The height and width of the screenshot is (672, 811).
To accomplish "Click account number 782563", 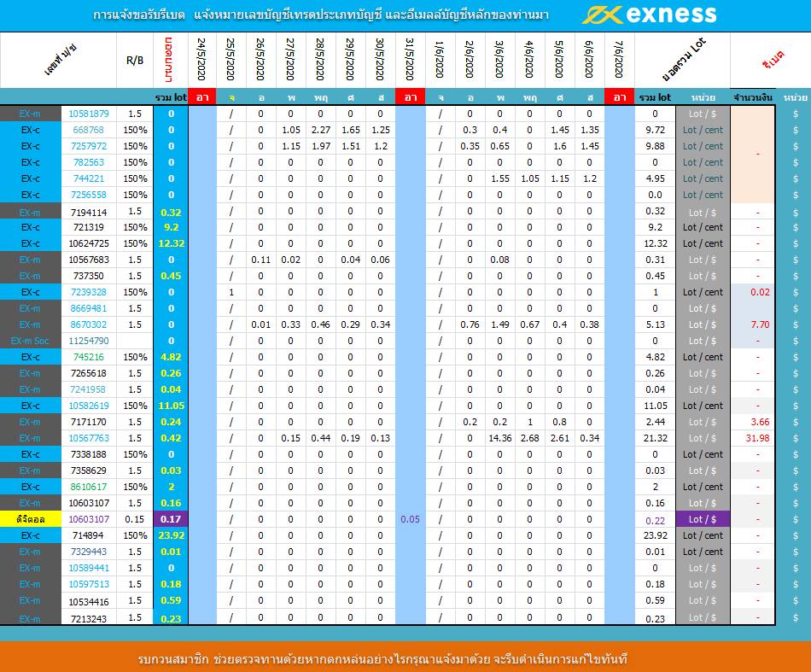I will (x=89, y=162).
